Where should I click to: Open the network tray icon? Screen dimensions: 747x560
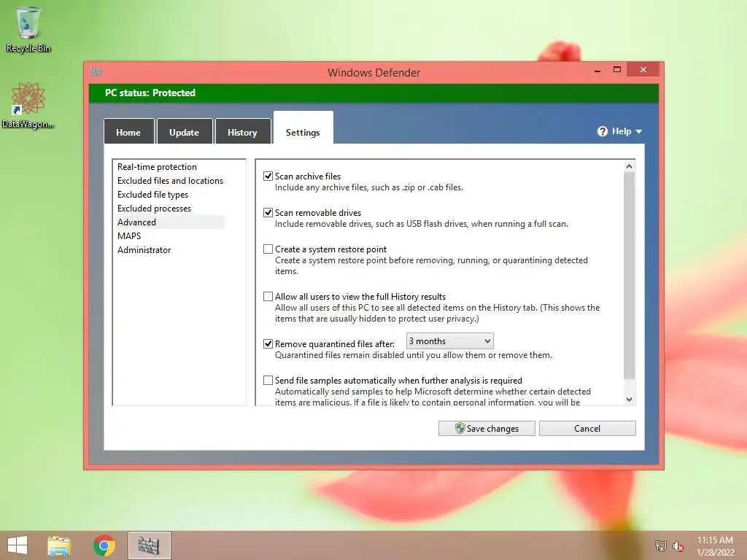661,545
